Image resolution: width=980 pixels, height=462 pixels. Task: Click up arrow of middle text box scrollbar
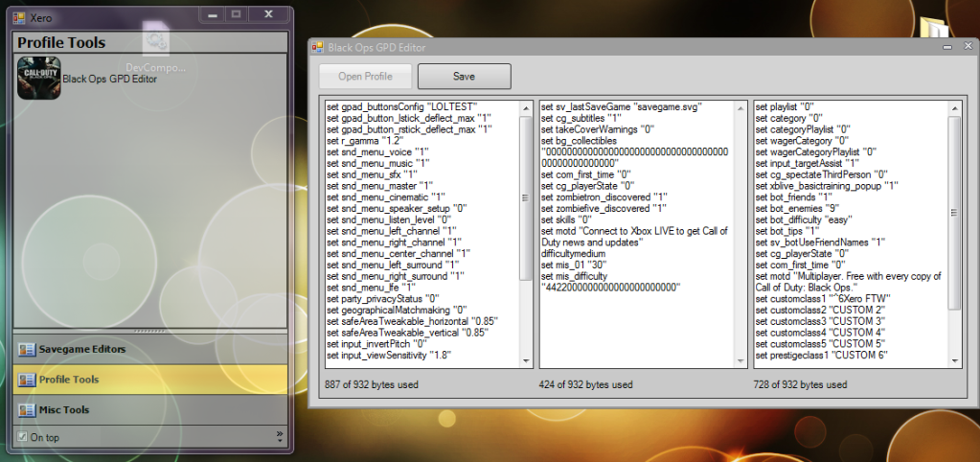741,107
